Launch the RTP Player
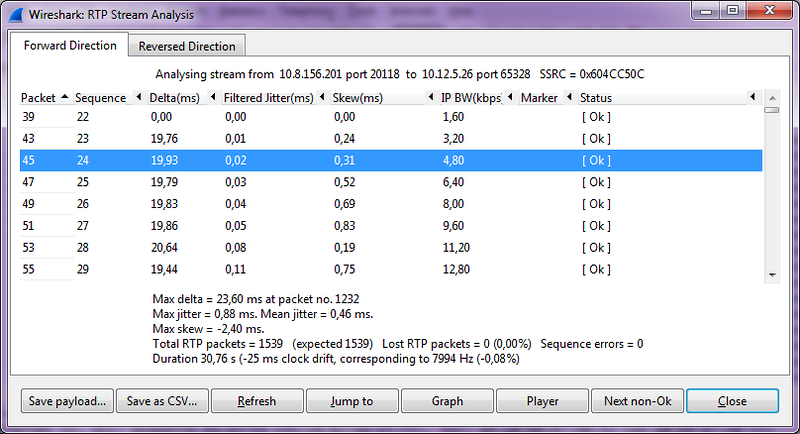The width and height of the screenshot is (800, 434). 542,401
